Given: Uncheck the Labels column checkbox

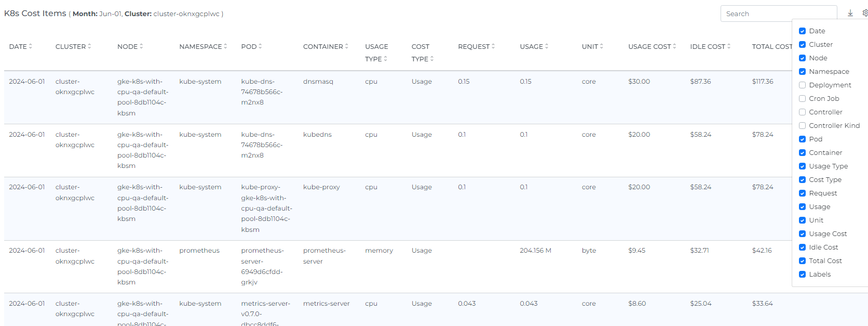Looking at the screenshot, I should [802, 275].
